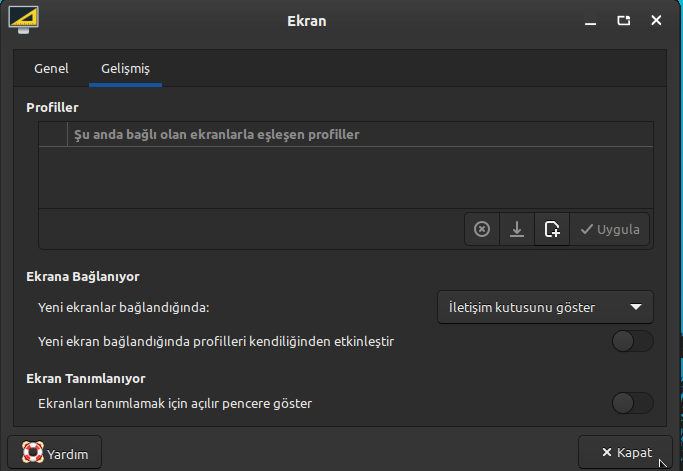Toggle the popup for identifying displays
This screenshot has height=471, width=683.
(632, 403)
